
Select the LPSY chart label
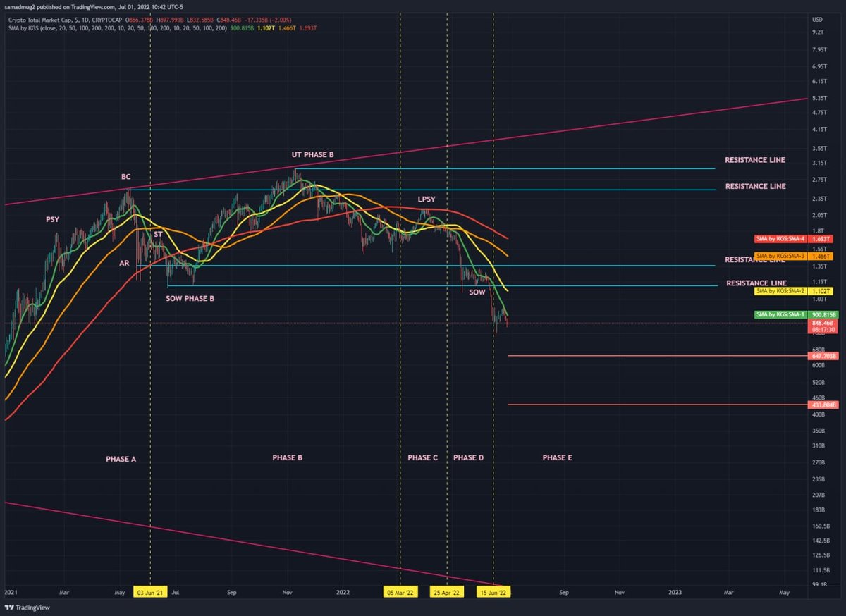click(x=427, y=199)
